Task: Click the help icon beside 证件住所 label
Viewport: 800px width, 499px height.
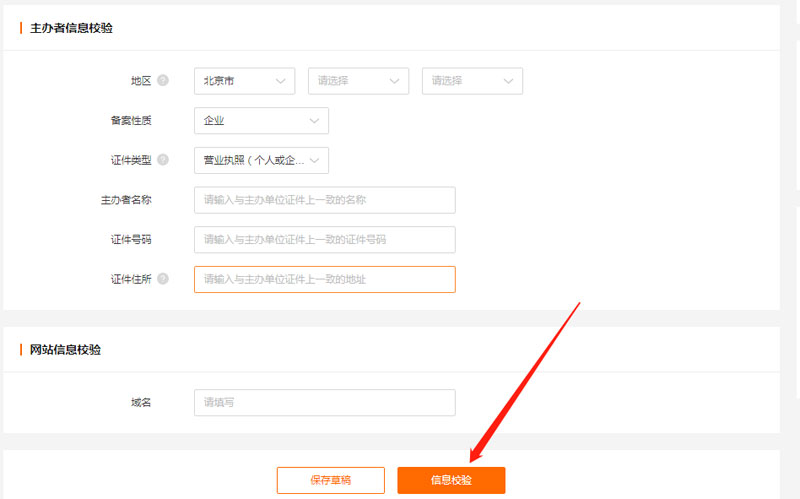Action: click(x=162, y=279)
